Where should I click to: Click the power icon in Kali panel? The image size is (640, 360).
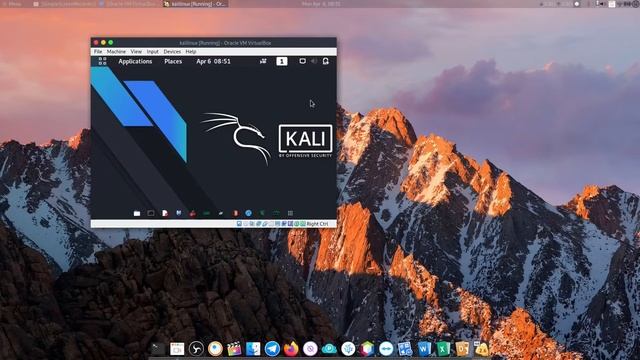tap(326, 61)
